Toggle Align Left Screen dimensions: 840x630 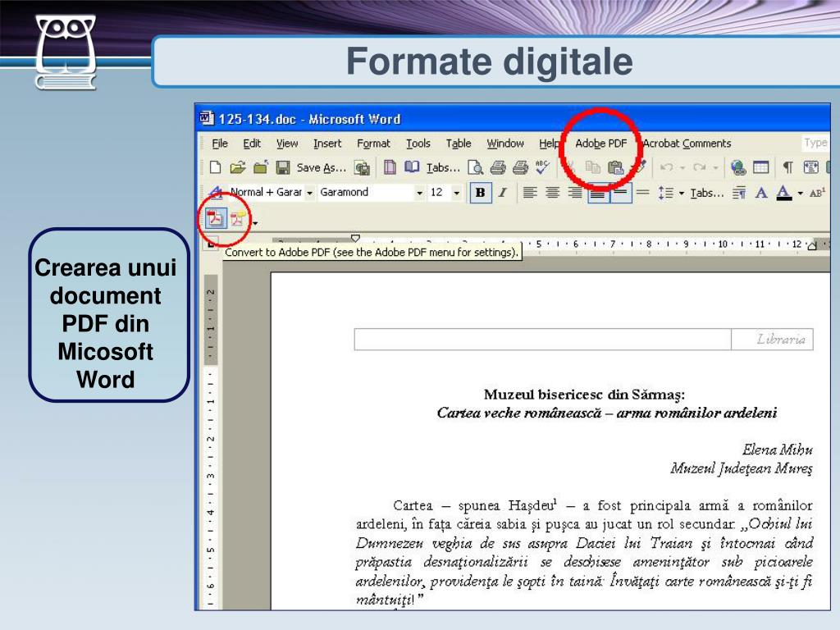click(x=530, y=192)
